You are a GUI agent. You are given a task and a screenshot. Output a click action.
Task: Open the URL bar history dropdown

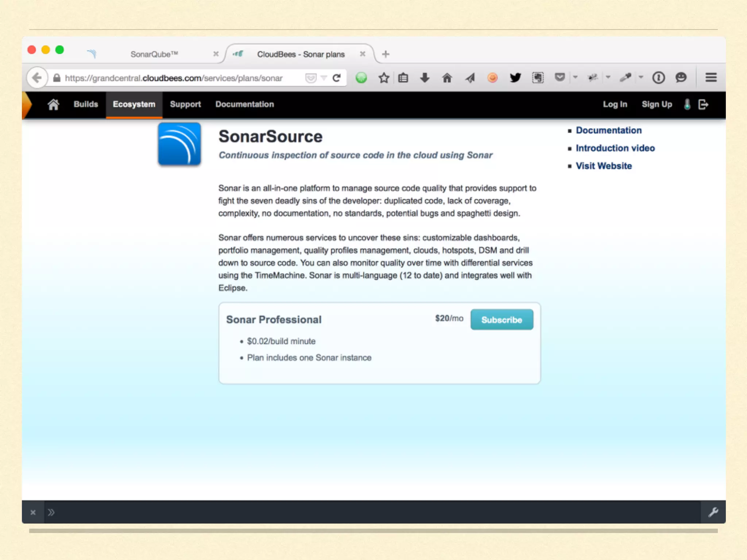point(324,78)
